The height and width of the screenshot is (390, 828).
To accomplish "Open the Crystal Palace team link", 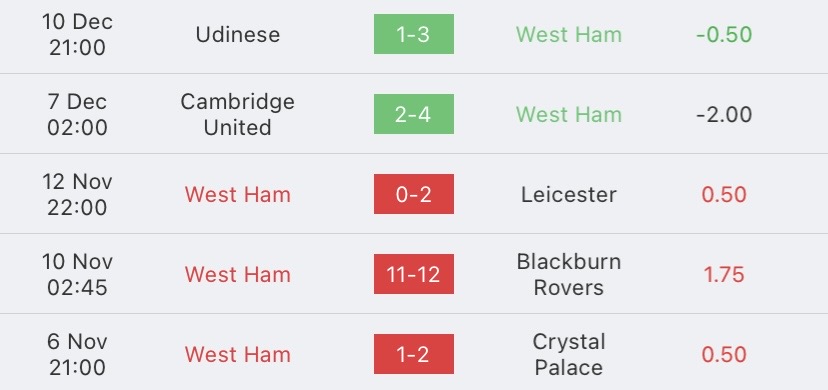I will click(569, 354).
